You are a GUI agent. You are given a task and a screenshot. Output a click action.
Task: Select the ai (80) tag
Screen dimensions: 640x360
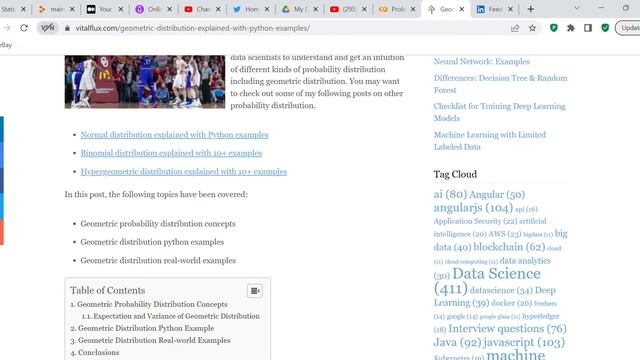[450, 194]
